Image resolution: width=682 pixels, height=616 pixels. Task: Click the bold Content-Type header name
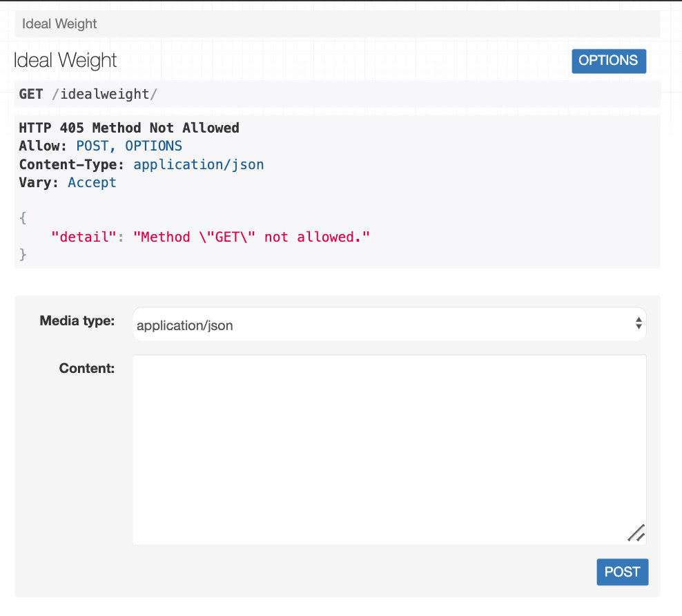point(72,165)
